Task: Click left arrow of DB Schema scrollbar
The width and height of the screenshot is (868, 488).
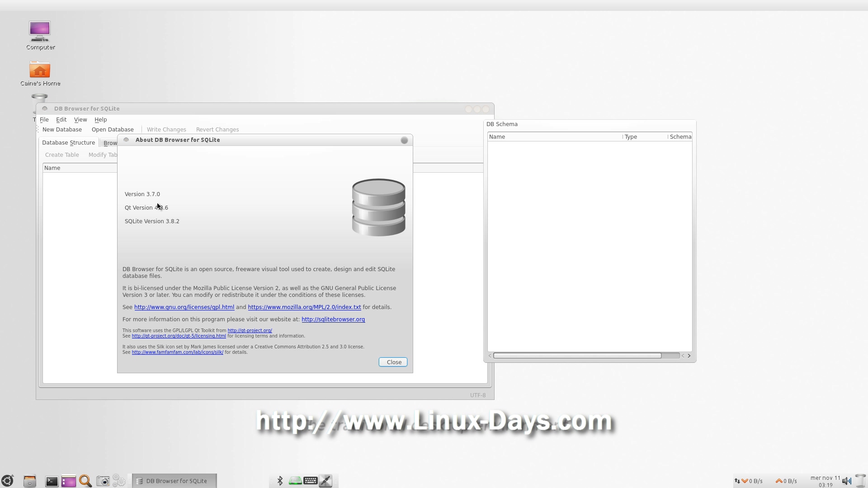Action: coord(490,356)
